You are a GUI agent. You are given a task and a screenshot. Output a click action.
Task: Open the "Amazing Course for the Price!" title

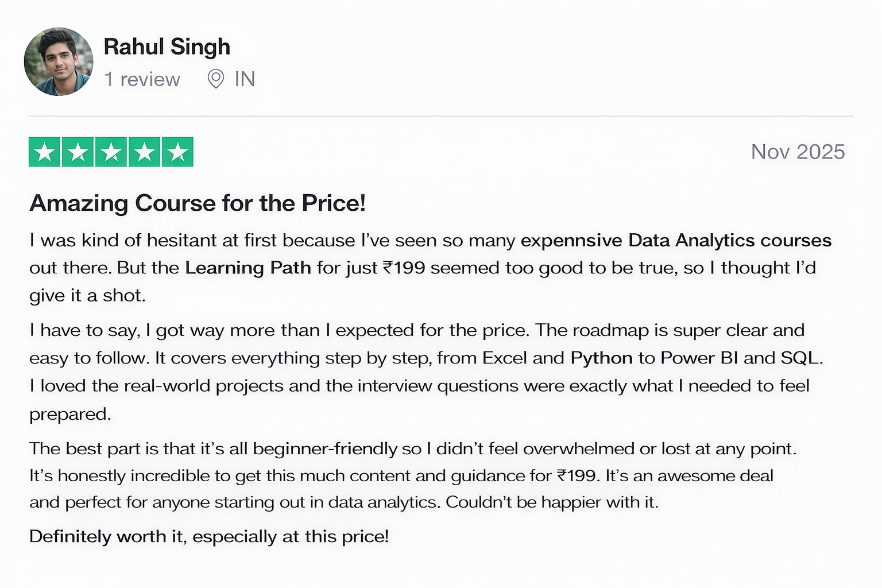pyautogui.click(x=198, y=203)
